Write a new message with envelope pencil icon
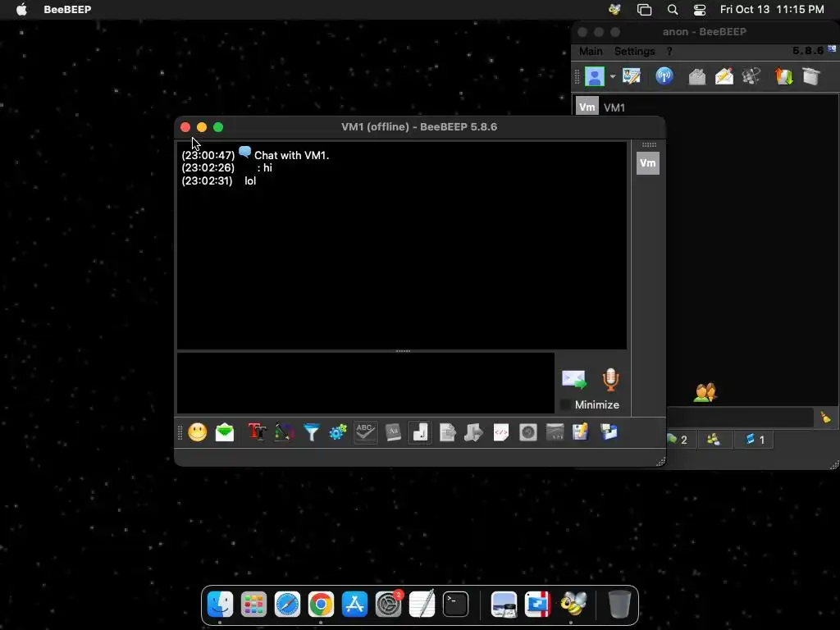Screen dimensions: 840x630 coord(724,76)
